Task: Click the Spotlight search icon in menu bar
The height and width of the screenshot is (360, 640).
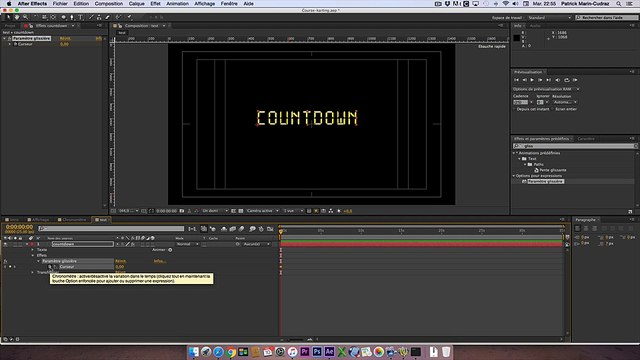Action: pos(619,4)
